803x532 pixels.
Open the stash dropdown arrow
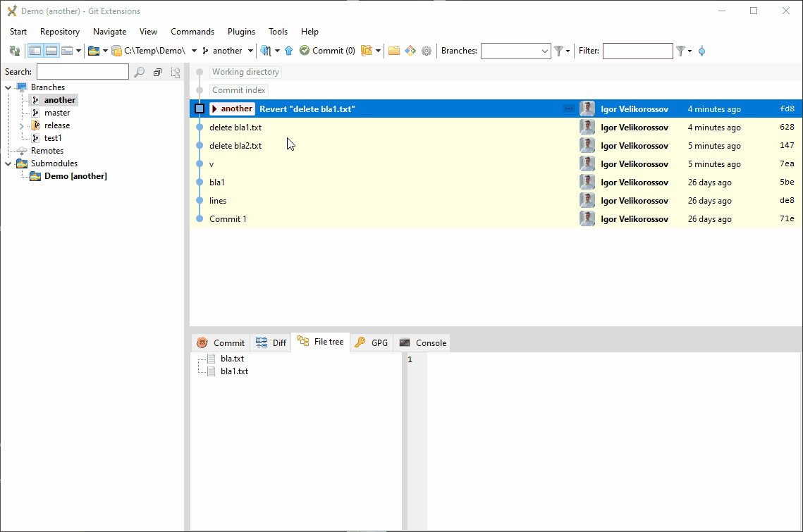[378, 51]
